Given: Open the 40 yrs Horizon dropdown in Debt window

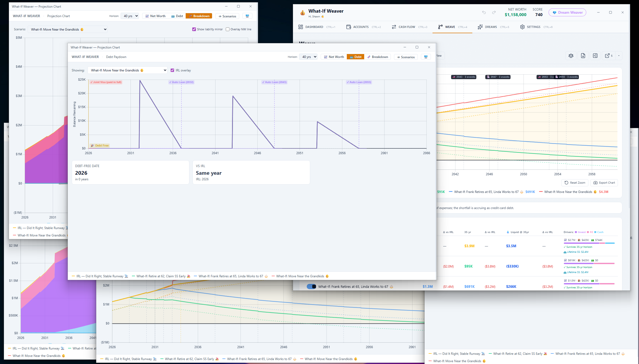Looking at the screenshot, I should [308, 57].
